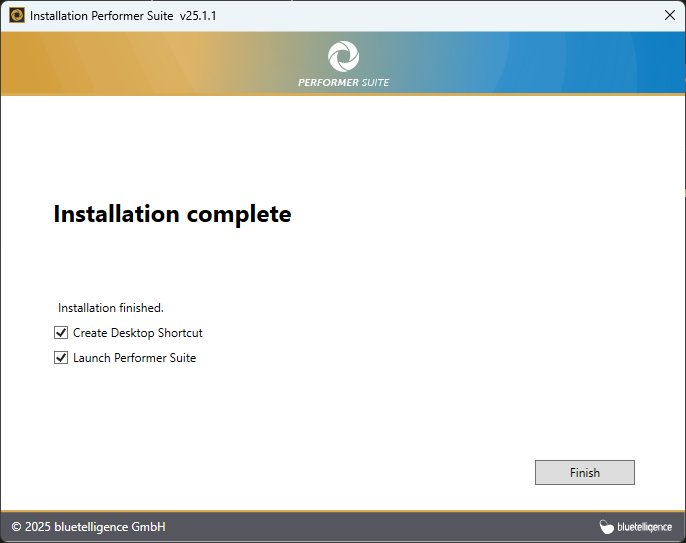The image size is (686, 543).
Task: Uncheck the Create Desktop Shortcut checkbox
Action: (61, 333)
